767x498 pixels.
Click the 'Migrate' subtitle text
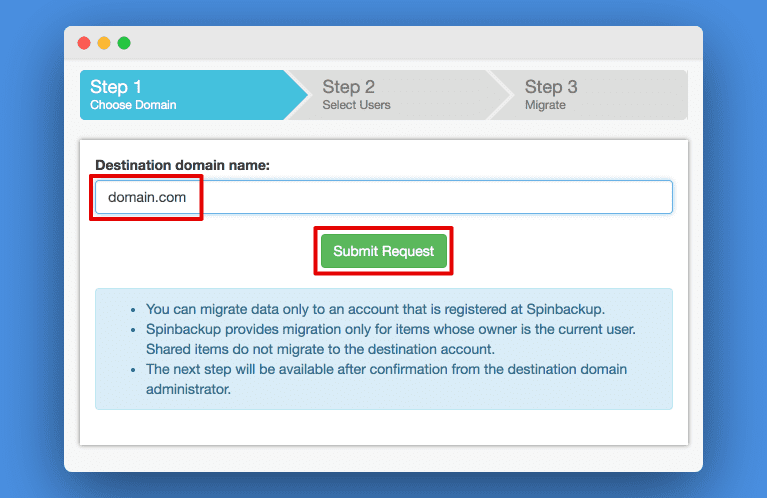(545, 105)
